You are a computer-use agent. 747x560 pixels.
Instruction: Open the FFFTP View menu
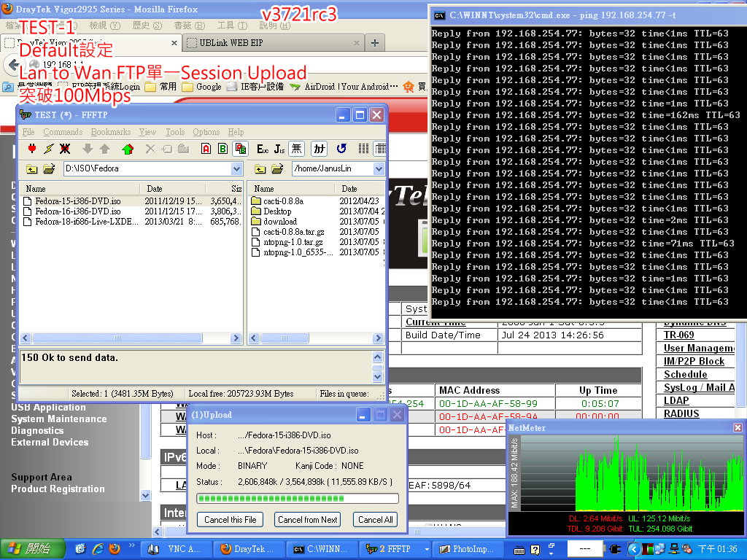click(x=147, y=132)
